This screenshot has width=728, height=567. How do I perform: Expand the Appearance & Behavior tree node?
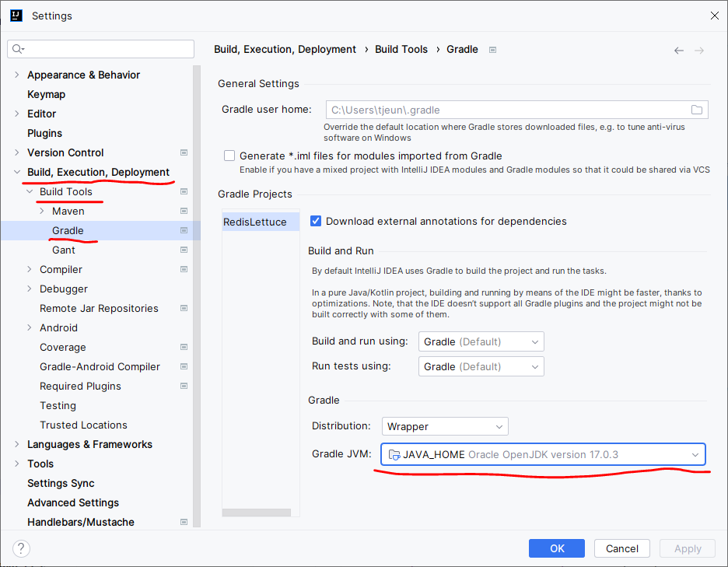[16, 75]
